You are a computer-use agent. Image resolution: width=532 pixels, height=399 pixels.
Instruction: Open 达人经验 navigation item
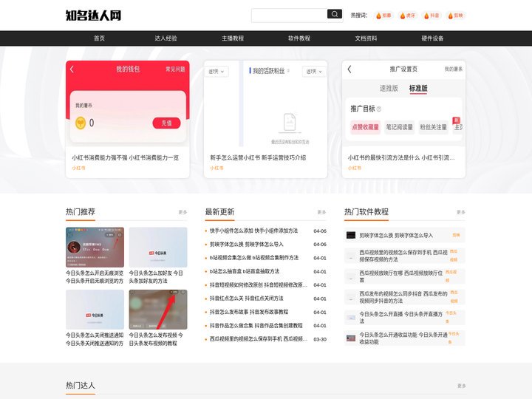[166, 38]
